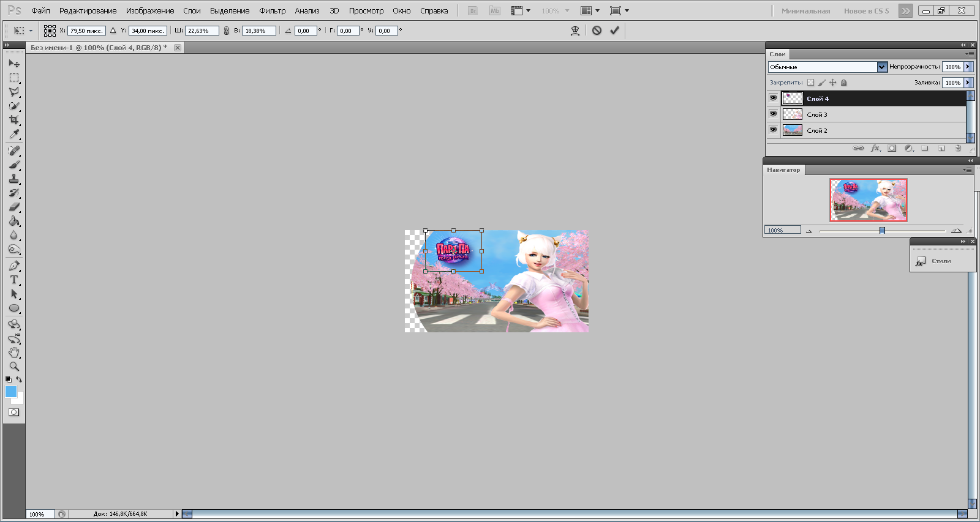The height and width of the screenshot is (522, 980).
Task: Open the Непрозрачность opacity slider arrow
Action: point(968,67)
